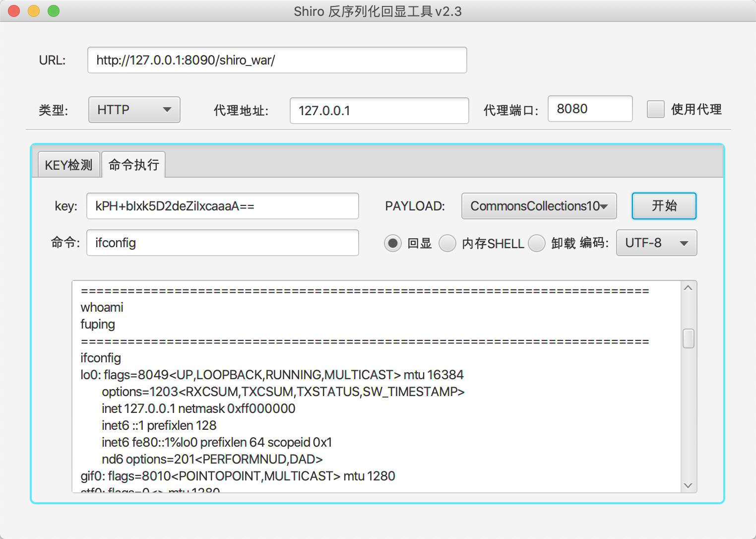This screenshot has height=539, width=756.
Task: Click the 命令 ifconfig input field
Action: tap(222, 243)
